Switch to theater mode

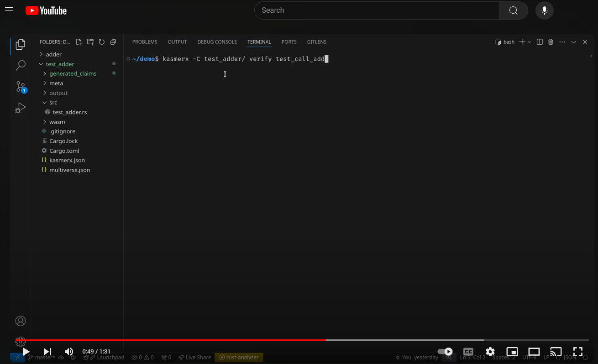coord(534,352)
